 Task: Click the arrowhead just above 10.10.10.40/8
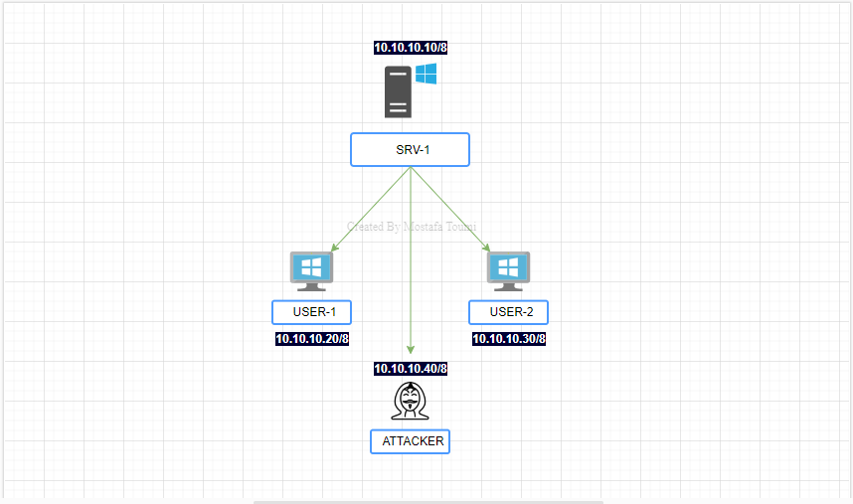coord(410,350)
